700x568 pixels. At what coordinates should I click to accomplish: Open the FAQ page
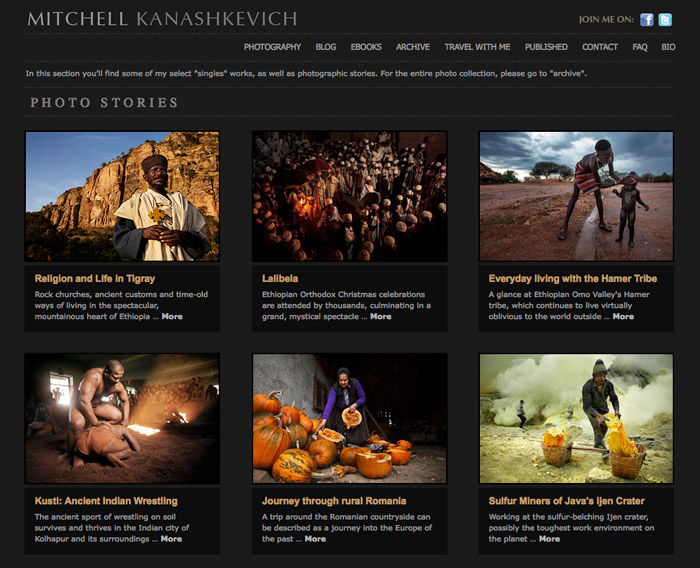pos(640,47)
